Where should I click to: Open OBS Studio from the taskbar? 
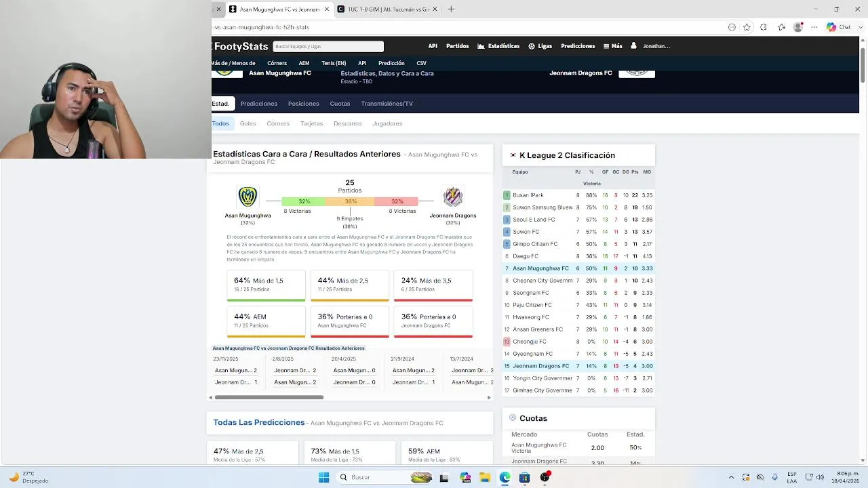(x=545, y=477)
